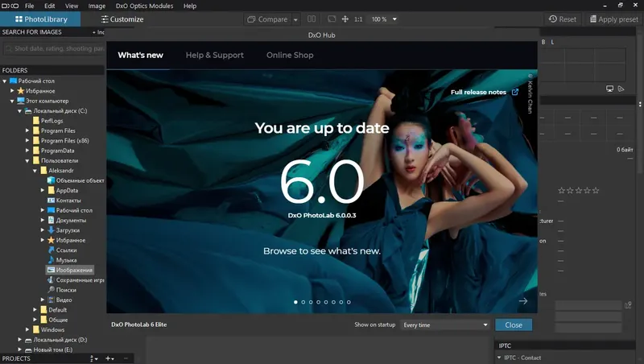The width and height of the screenshot is (644, 364).
Task: Select the last carousel dot indicator
Action: click(349, 302)
